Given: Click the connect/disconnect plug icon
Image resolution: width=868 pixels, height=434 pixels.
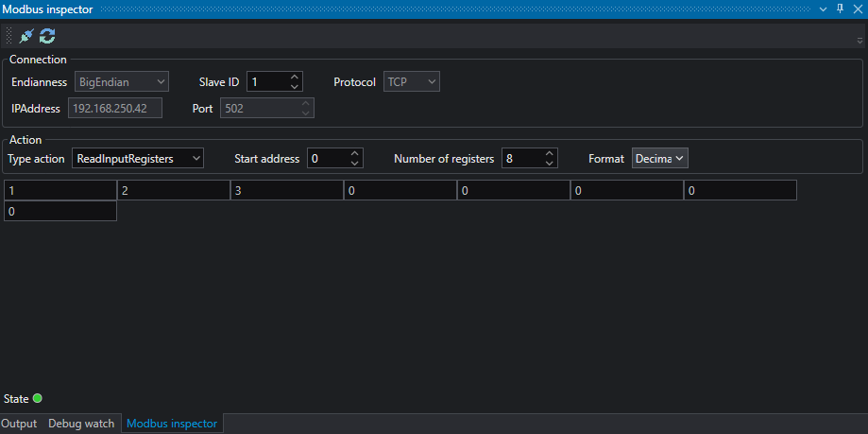Looking at the screenshot, I should (26, 36).
